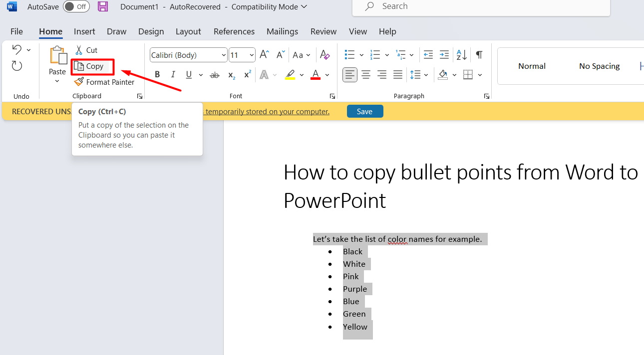The image size is (644, 355).
Task: Apply subscript formatting
Action: coord(232,75)
